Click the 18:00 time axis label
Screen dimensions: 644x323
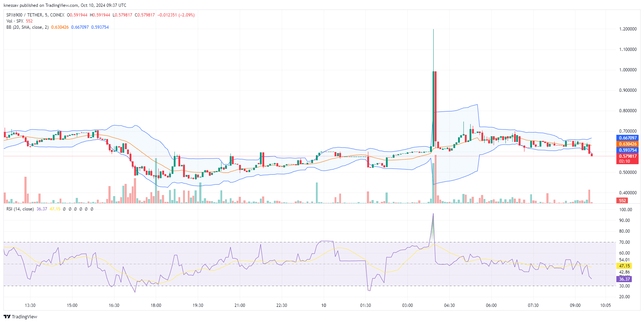tap(156, 305)
